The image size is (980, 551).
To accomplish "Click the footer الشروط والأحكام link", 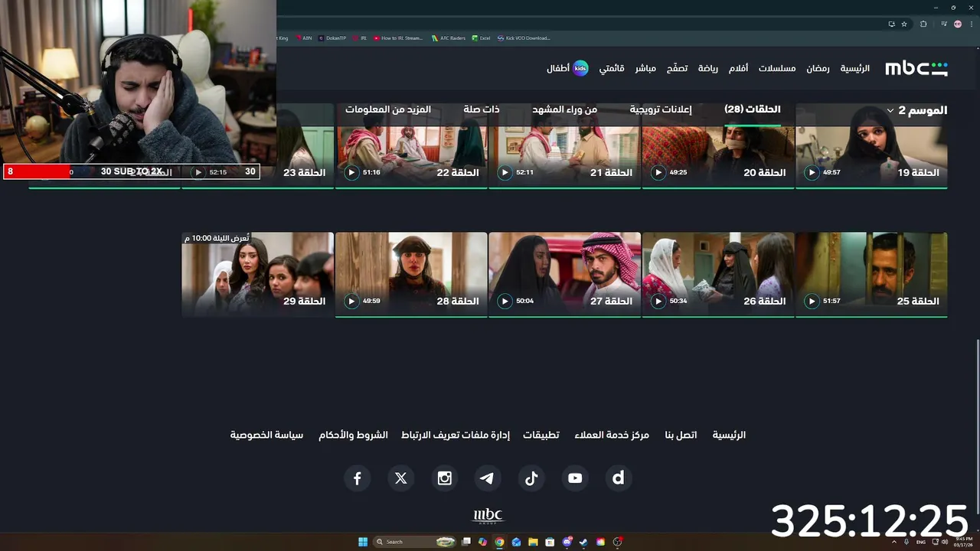I will [x=353, y=435].
